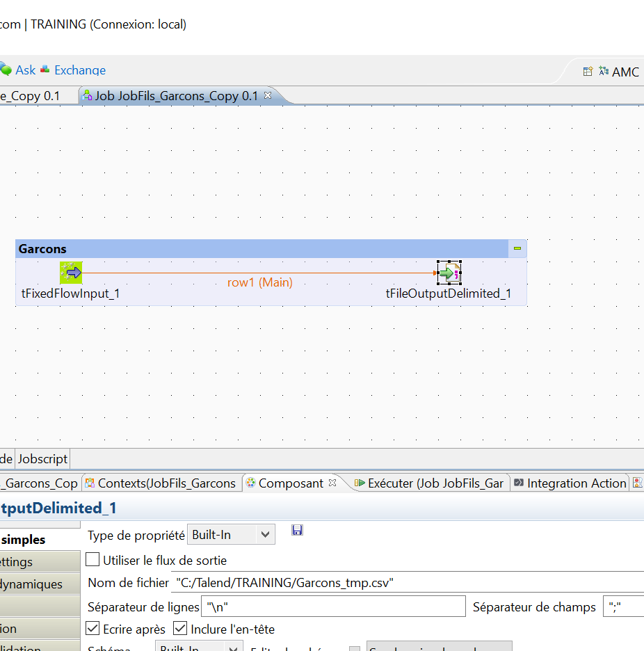Select the tFixedFlowInput_1 component icon
644x651 pixels.
[70, 272]
